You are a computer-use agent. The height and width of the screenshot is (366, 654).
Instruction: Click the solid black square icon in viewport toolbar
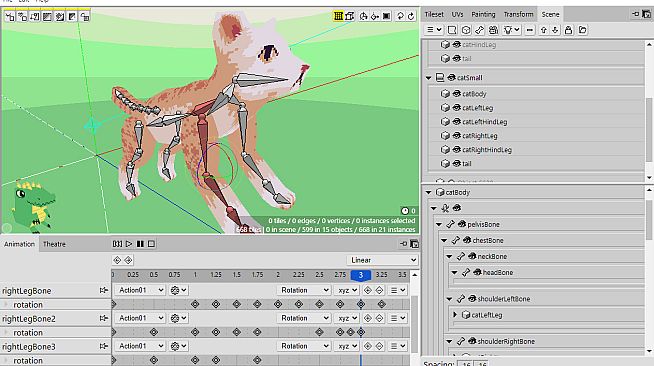387,16
